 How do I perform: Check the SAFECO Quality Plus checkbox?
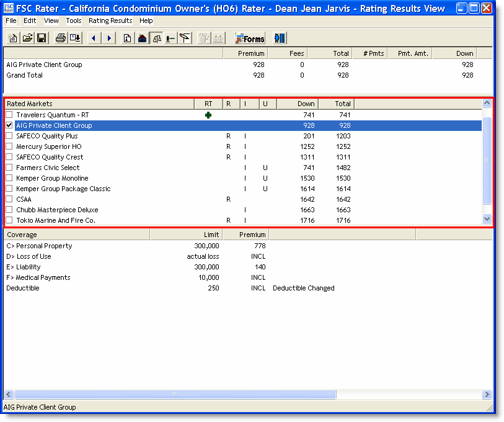9,136
